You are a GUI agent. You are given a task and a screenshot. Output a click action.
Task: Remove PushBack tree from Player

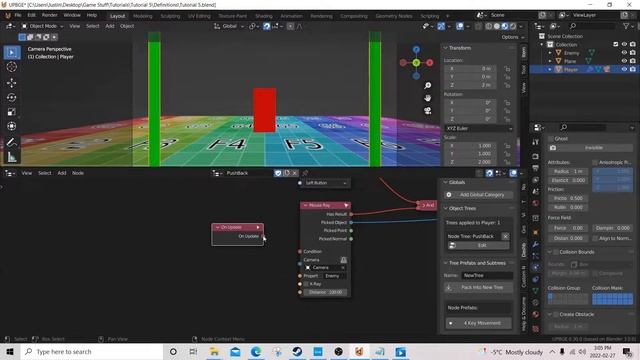click(x=505, y=236)
